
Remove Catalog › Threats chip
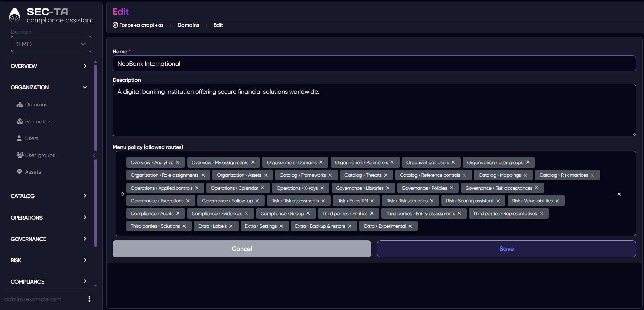pos(386,175)
